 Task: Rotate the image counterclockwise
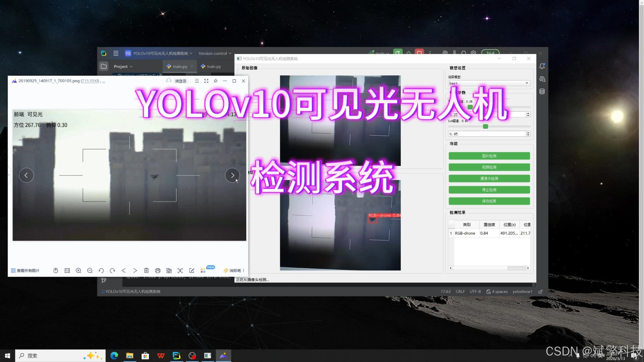[x=101, y=270]
